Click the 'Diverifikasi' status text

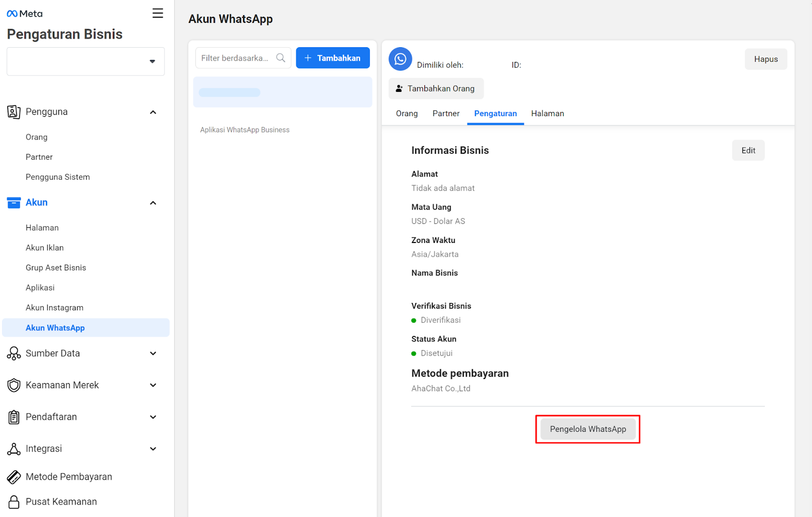[x=441, y=320]
